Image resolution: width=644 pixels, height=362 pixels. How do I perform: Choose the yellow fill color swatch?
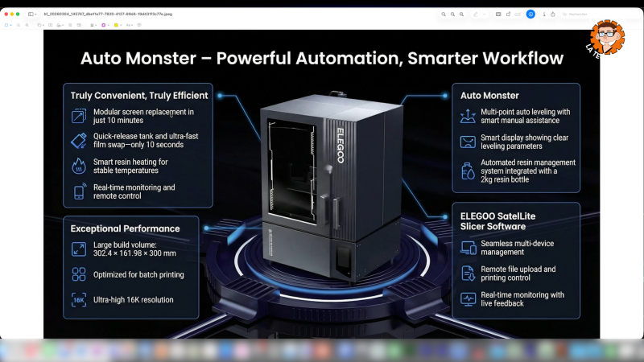coord(116,25)
